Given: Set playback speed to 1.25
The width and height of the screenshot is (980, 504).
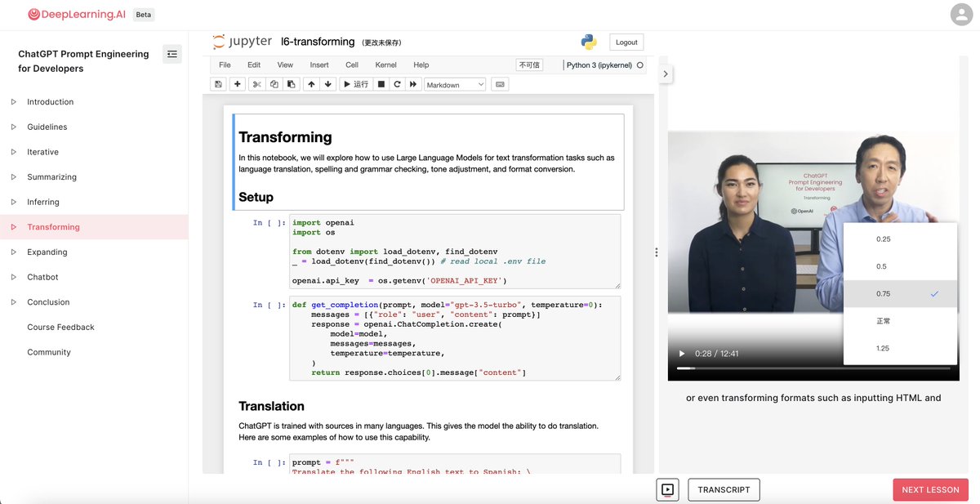Looking at the screenshot, I should pyautogui.click(x=900, y=348).
